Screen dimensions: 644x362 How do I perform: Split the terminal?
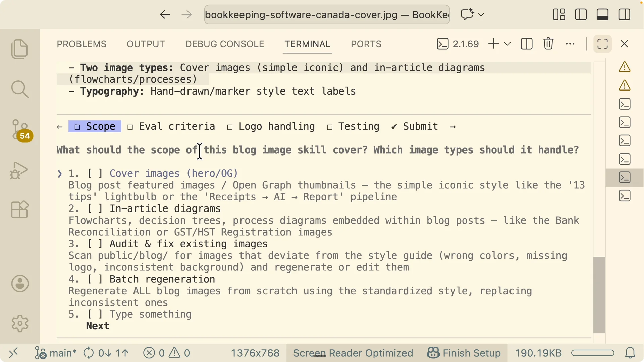(527, 44)
